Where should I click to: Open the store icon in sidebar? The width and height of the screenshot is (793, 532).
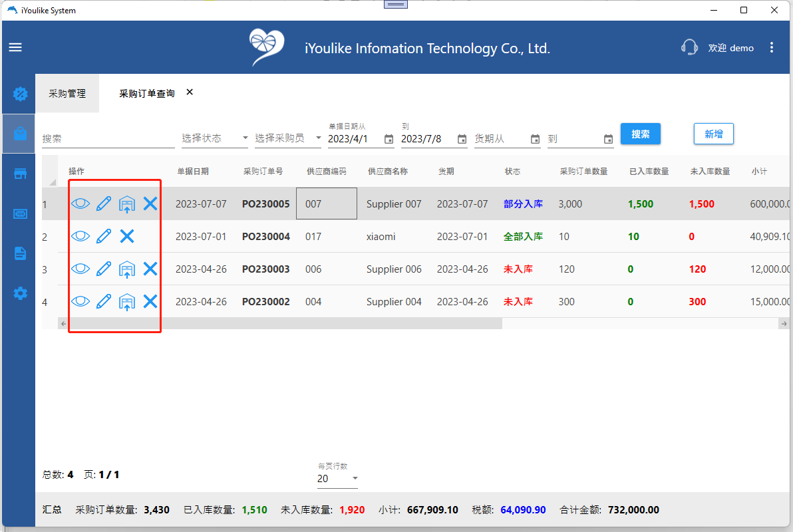point(21,174)
